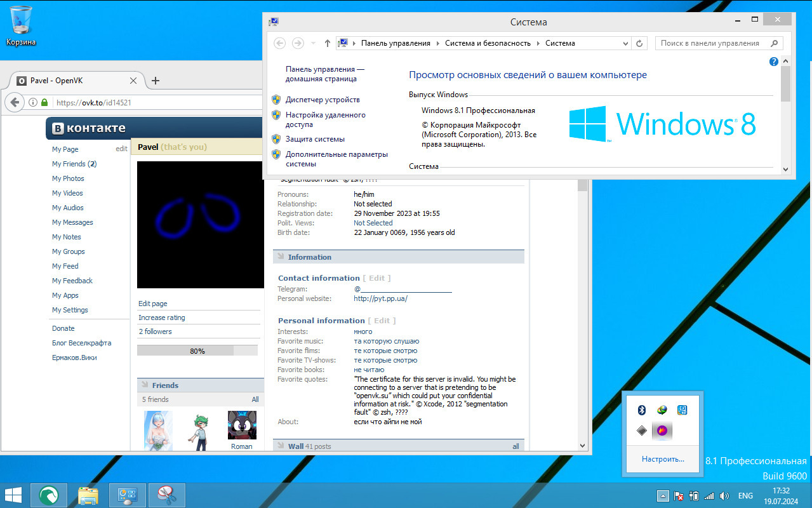The height and width of the screenshot is (508, 812).
Task: Expand the recent locations dropdown arrow
Action: click(x=313, y=43)
